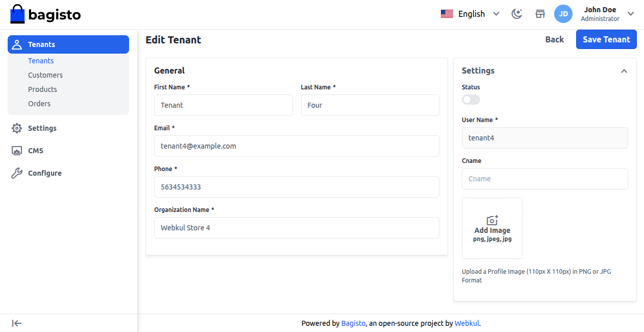Click the Settings gear icon in sidebar
This screenshot has width=644, height=332.
click(15, 128)
